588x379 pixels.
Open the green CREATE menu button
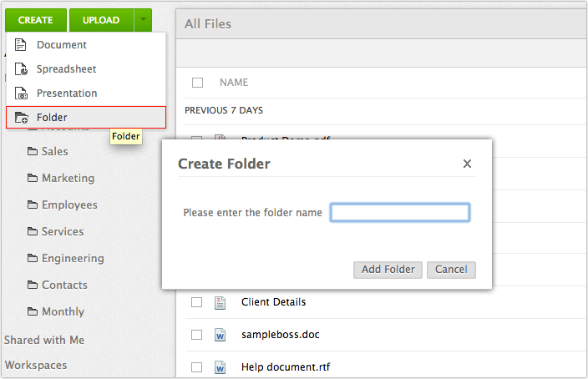click(x=35, y=20)
